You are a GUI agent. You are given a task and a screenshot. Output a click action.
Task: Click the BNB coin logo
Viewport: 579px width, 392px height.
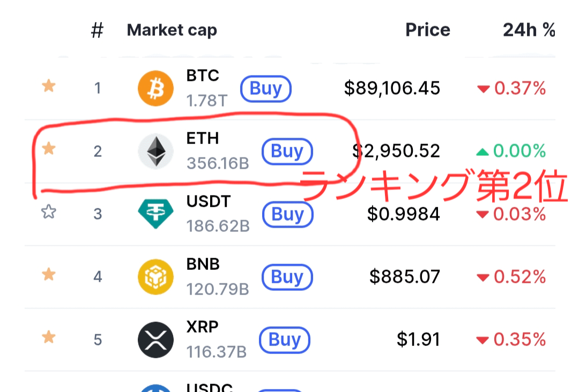point(155,277)
